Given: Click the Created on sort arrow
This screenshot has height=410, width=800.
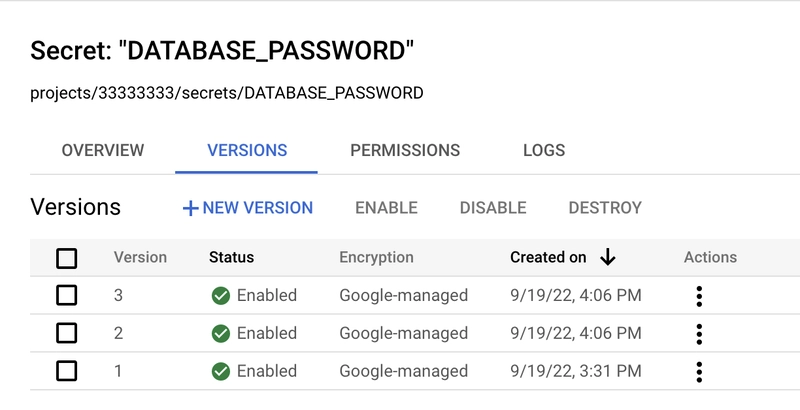Looking at the screenshot, I should click(x=608, y=258).
